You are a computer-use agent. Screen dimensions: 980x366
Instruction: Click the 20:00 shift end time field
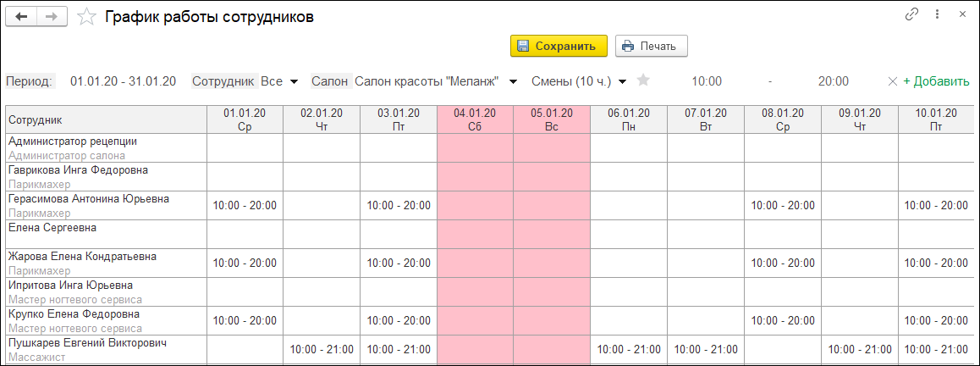[x=833, y=81]
